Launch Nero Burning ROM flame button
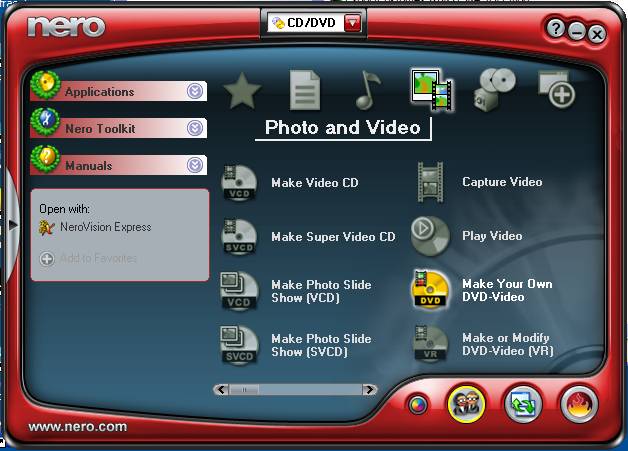 pos(579,404)
